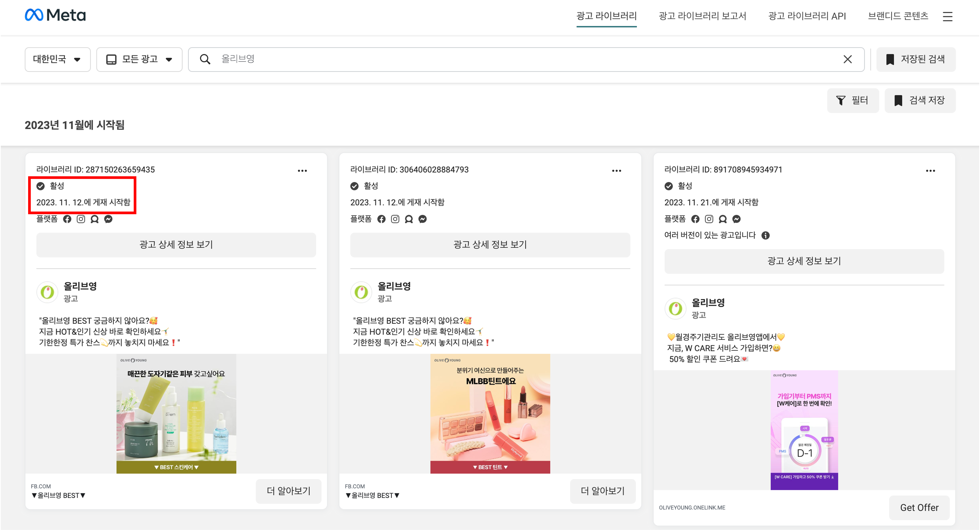Open three-dot menu on ad 287150263659435
The height and width of the screenshot is (530, 980).
pos(302,171)
